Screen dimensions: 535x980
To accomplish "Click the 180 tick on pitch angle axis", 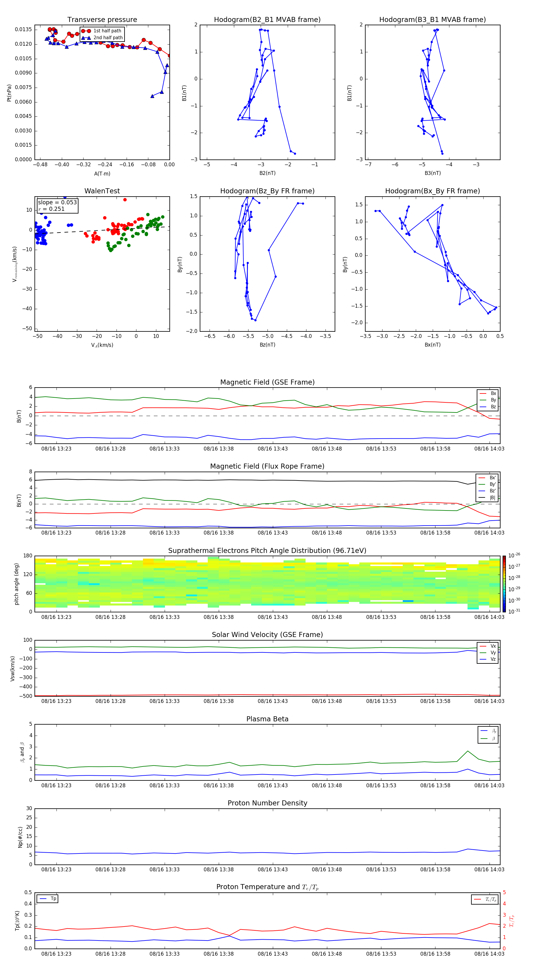I will click(x=28, y=556).
